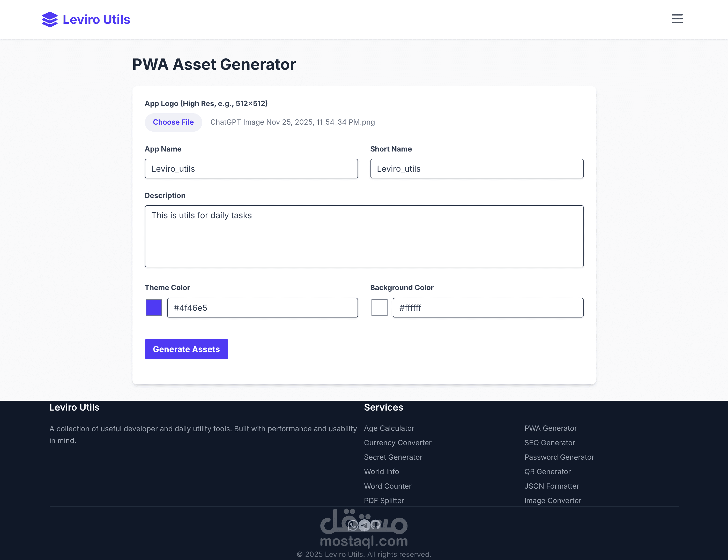This screenshot has height=560, width=728.
Task: Go to Currency Converter service link
Action: (x=398, y=443)
